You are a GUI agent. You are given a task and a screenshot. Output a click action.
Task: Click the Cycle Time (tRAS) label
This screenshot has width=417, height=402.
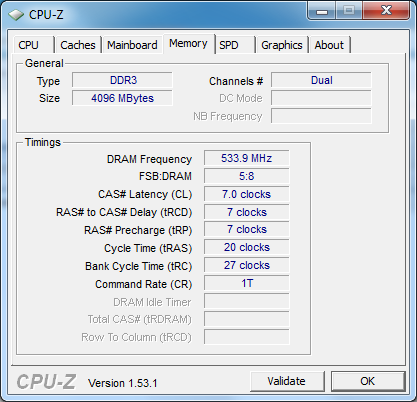148,248
